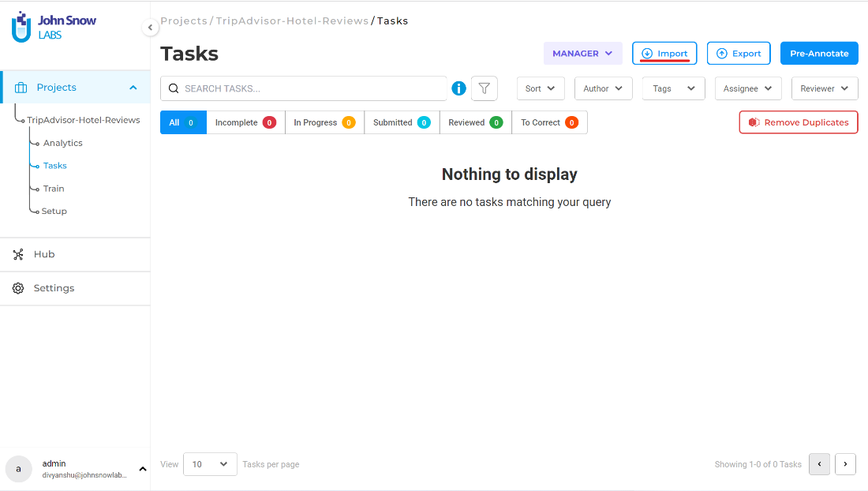
Task: Select the Reviewed tab
Action: (x=476, y=122)
